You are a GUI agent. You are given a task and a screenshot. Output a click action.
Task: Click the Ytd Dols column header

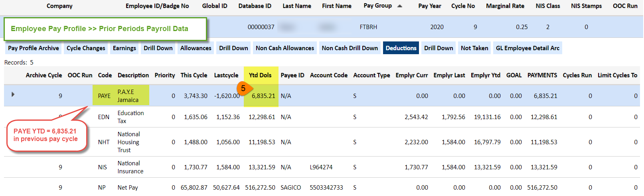click(260, 75)
